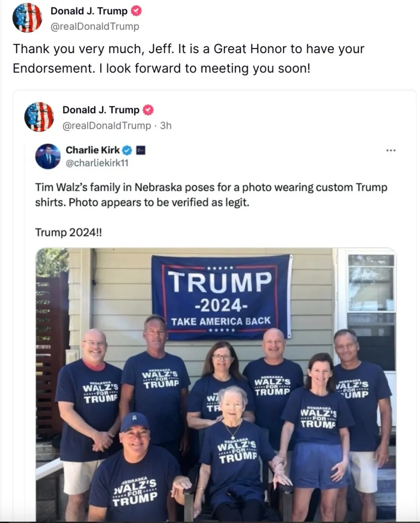Click the tweet text about Tim Walz's family
This screenshot has height=523, width=420.
coord(211,195)
